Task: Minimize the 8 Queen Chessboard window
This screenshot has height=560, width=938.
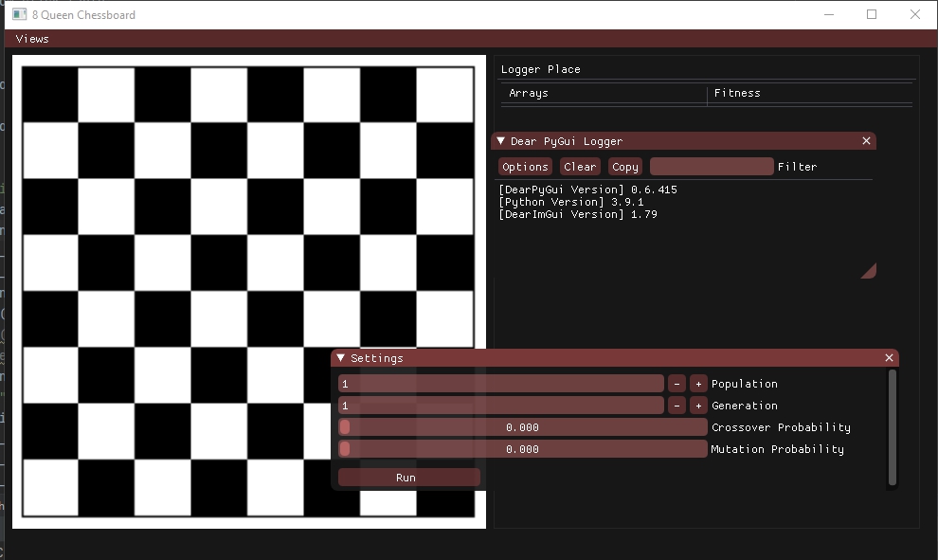Action: point(828,14)
